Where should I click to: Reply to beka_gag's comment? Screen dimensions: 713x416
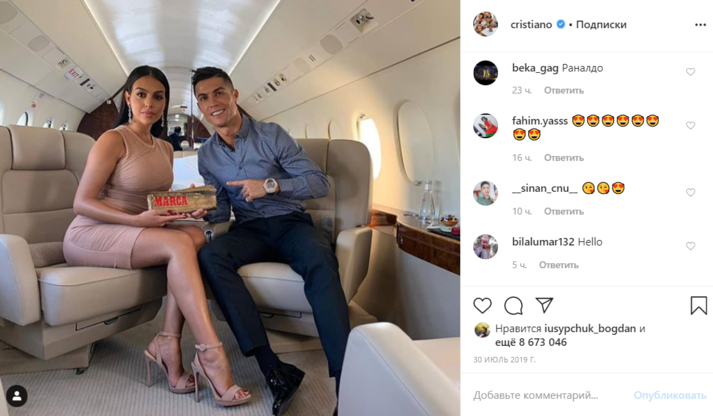(x=564, y=90)
